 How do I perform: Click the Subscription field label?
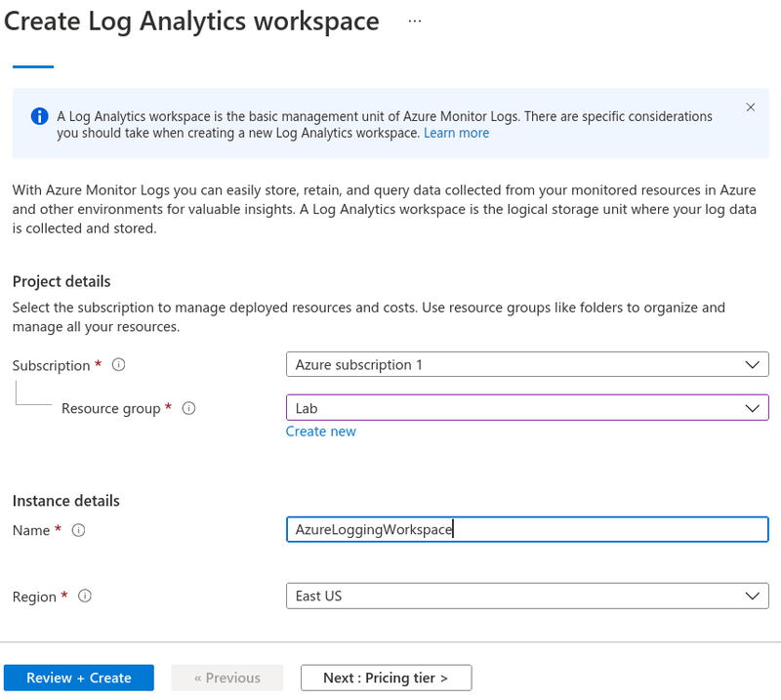(52, 366)
